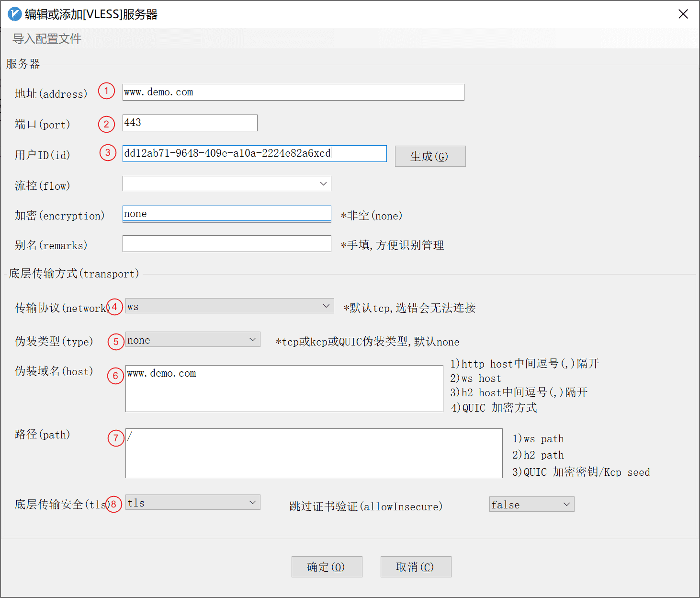Open the 传输协议(network) dropdown showing ws
Screen dimensions: 700x598
[x=229, y=306]
